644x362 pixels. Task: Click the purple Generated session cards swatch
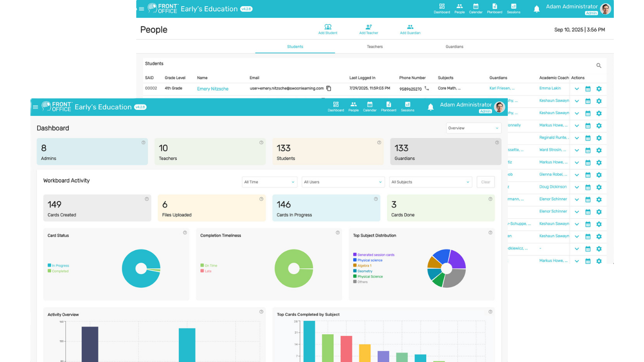[x=355, y=255]
